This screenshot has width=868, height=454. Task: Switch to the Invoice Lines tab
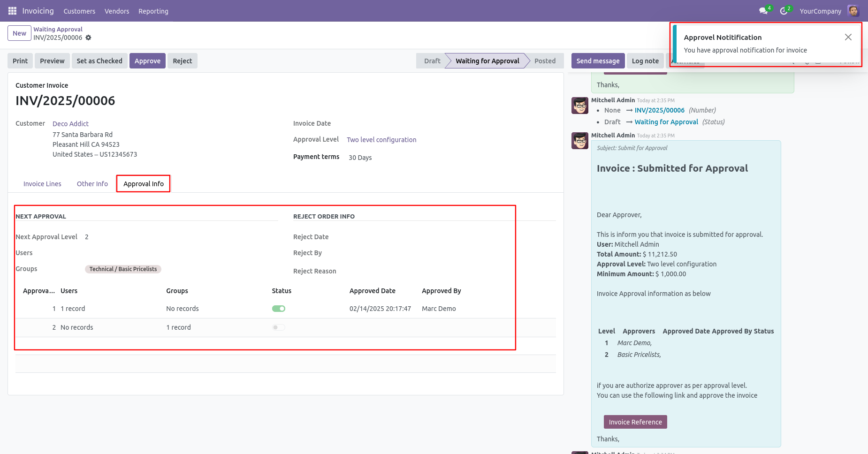(x=42, y=184)
